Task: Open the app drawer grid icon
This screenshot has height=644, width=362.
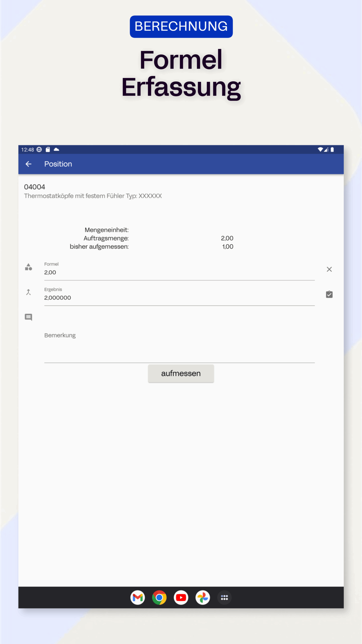Action: coord(224,597)
